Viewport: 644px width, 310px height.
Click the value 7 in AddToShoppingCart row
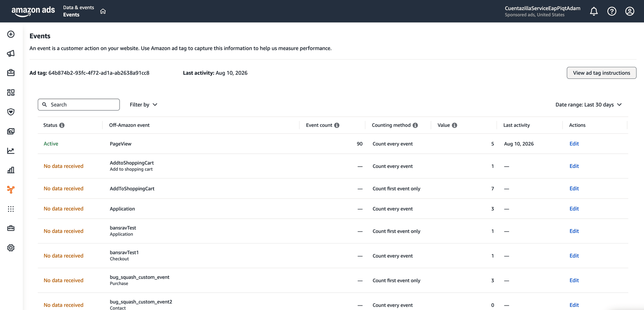tap(492, 188)
